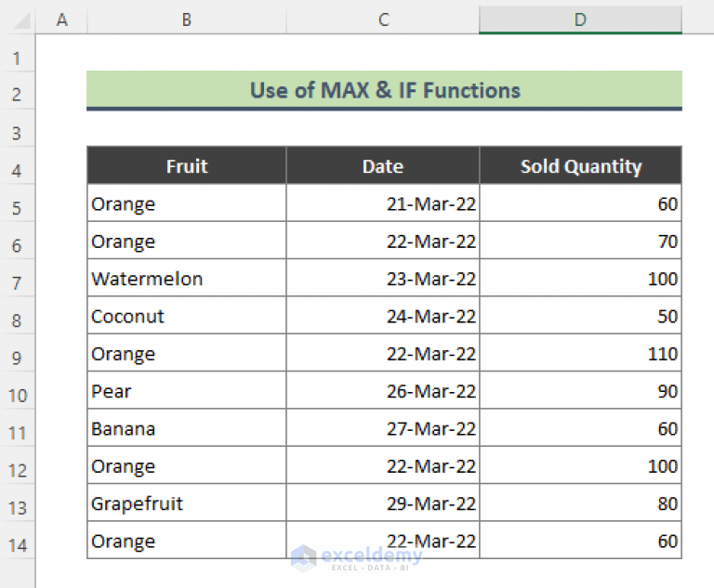
Task: Select quantity 60 in row 14
Action: click(580, 541)
